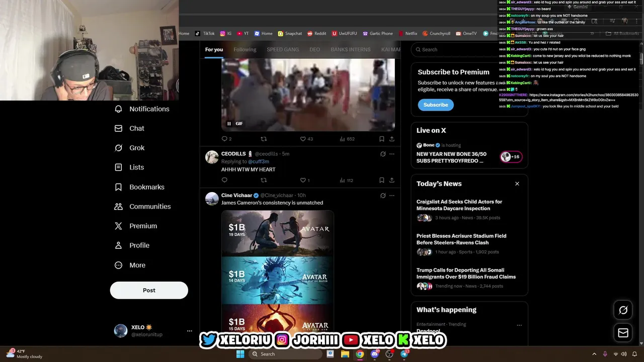This screenshot has width=644, height=362.
Task: Open the volume control in tray
Action: point(624,354)
